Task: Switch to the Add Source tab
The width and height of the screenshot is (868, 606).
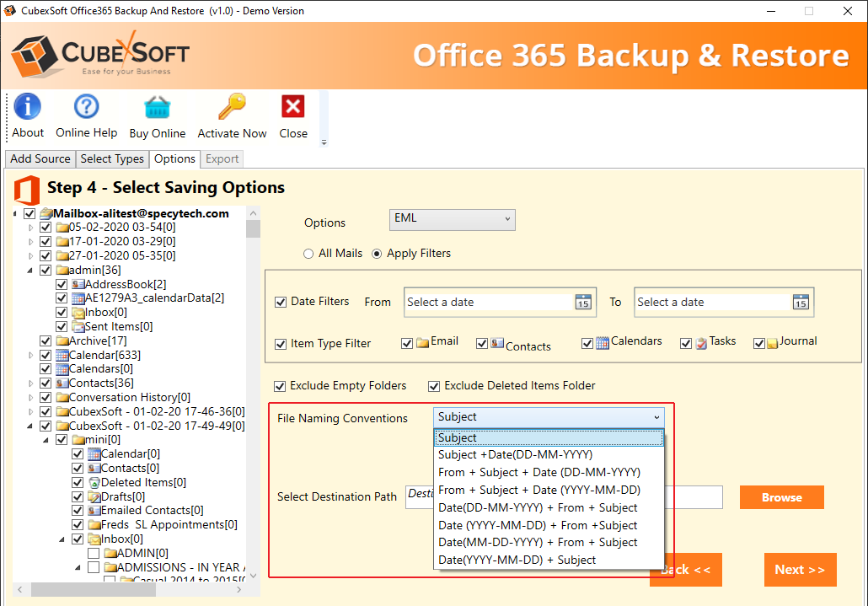Action: [x=40, y=158]
